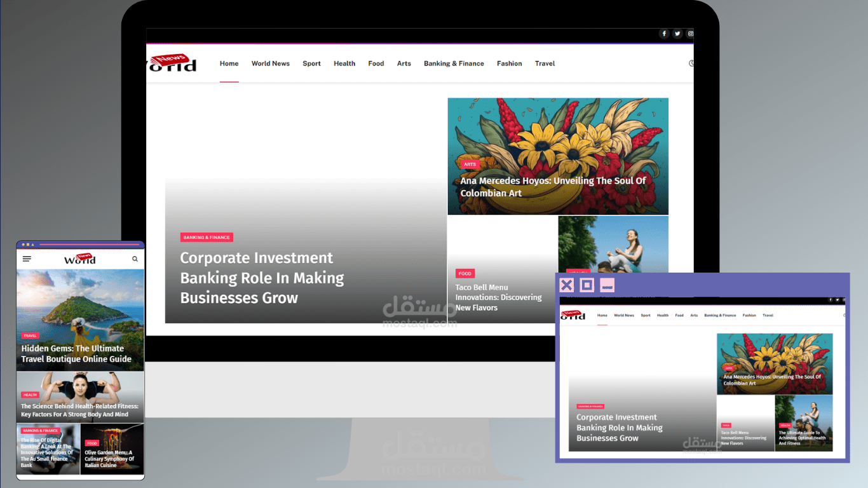Viewport: 868px width, 488px height.
Task: Minimize the purple preview window
Action: click(607, 285)
